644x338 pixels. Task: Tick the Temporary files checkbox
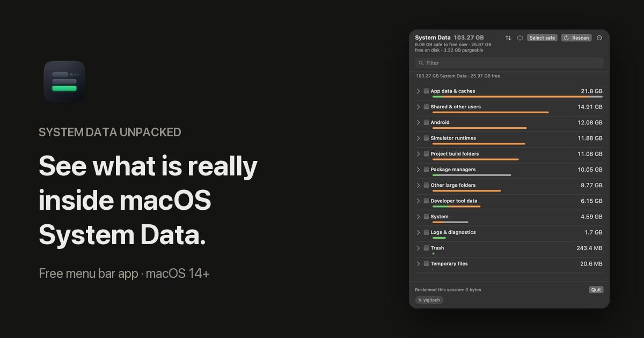click(426, 263)
